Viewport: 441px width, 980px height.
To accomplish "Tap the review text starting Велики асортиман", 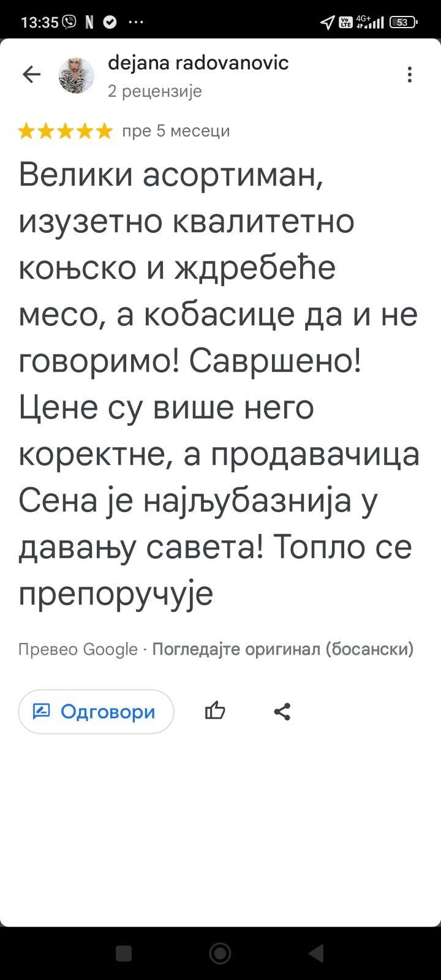I will (219, 383).
